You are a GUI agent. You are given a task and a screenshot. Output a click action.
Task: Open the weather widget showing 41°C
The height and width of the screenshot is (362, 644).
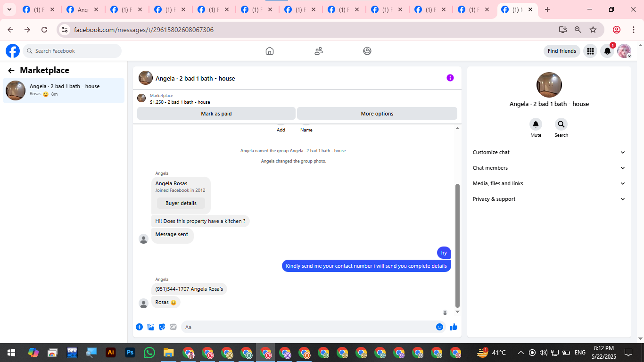[492, 352]
